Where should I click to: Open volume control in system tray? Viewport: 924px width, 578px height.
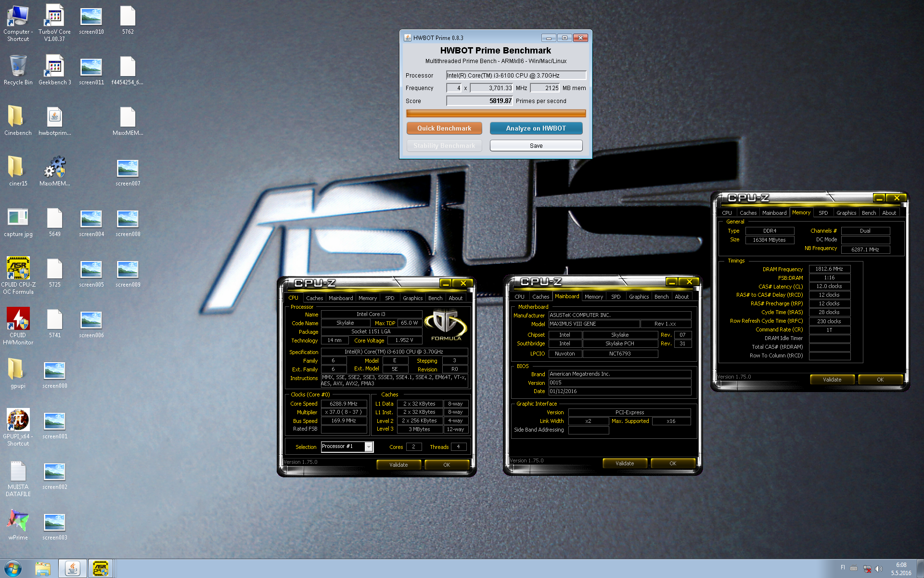879,569
